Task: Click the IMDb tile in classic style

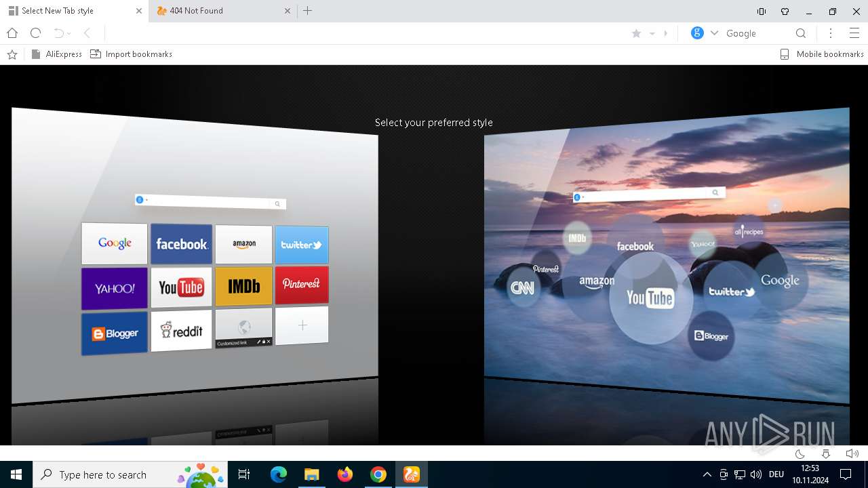Action: [x=243, y=287]
